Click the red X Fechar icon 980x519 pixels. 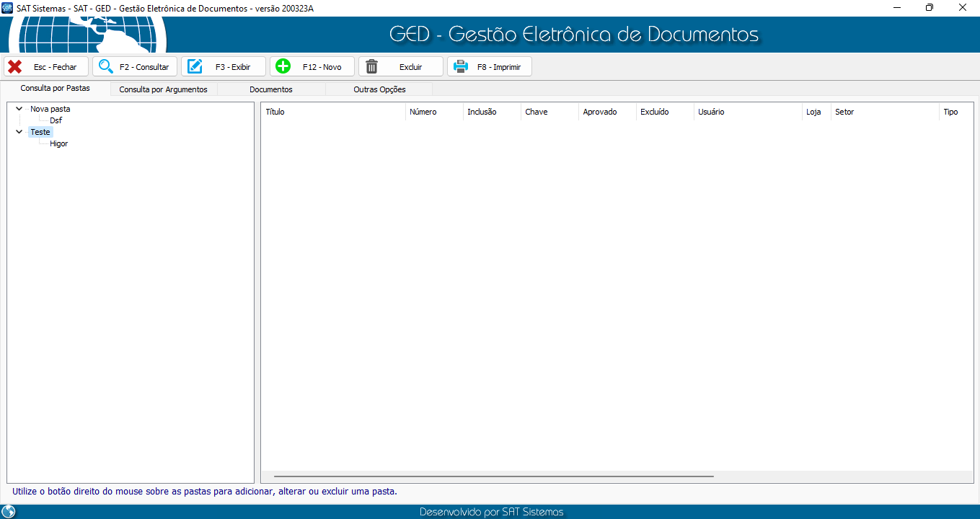pos(14,67)
